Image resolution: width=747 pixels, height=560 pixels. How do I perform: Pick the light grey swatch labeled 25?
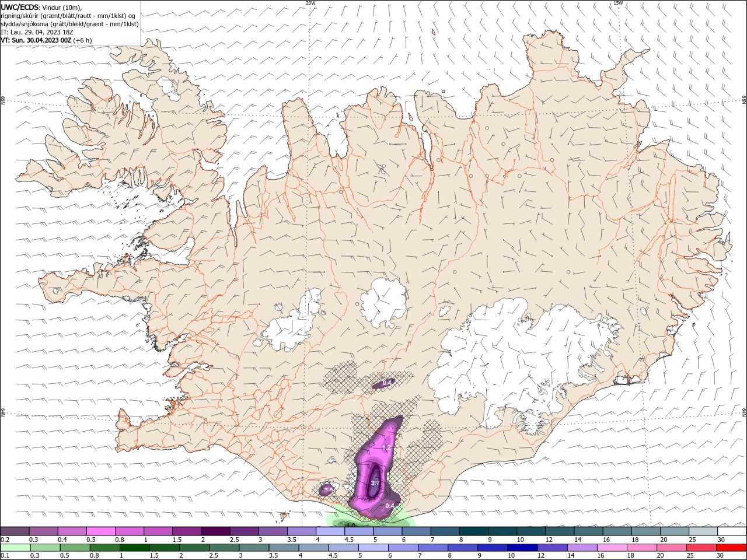point(703,531)
